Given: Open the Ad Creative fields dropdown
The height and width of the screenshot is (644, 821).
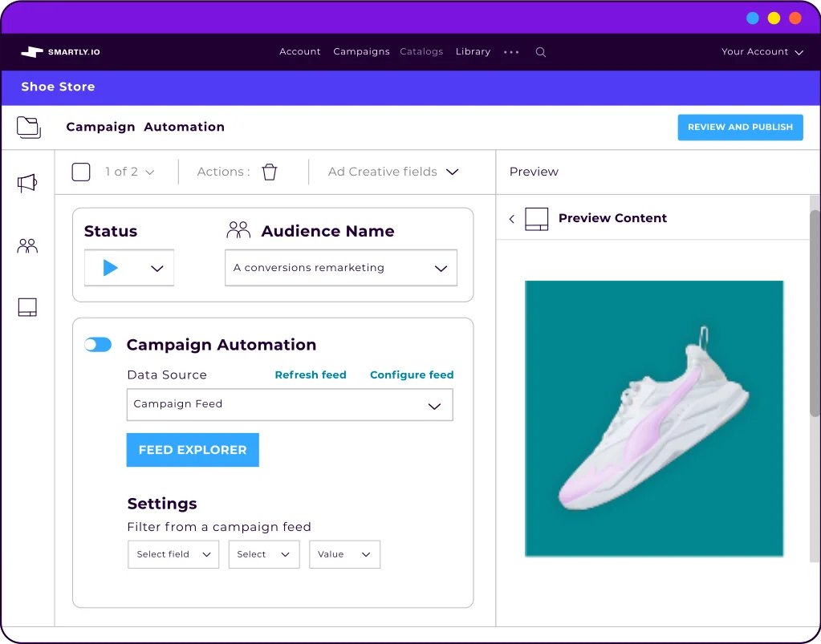Looking at the screenshot, I should 452,171.
